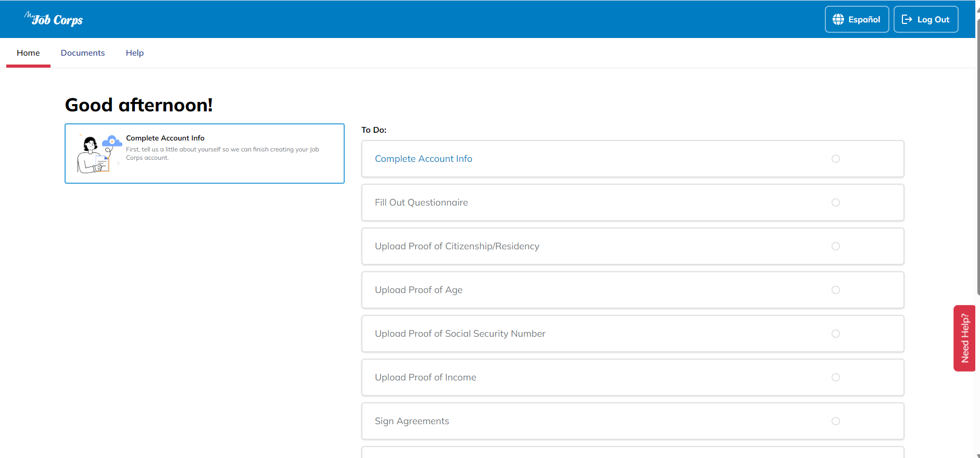980x458 pixels.
Task: Open the Documents tab
Action: coord(83,53)
